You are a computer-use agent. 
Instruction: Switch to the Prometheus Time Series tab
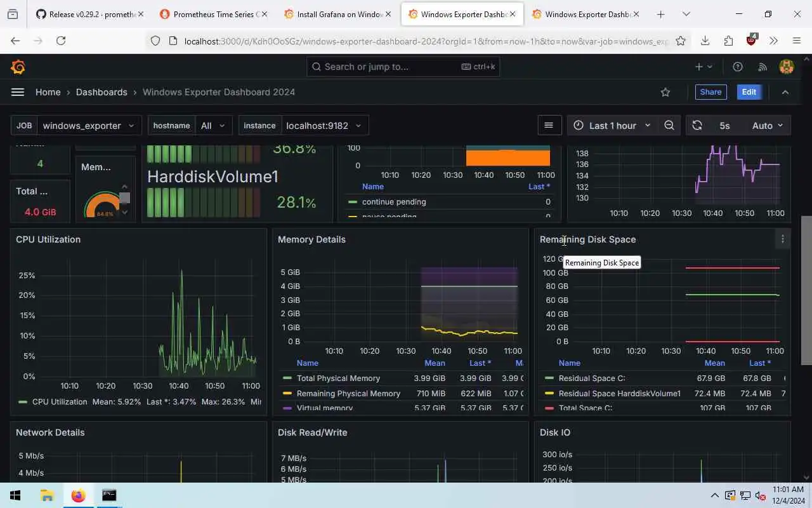213,14
